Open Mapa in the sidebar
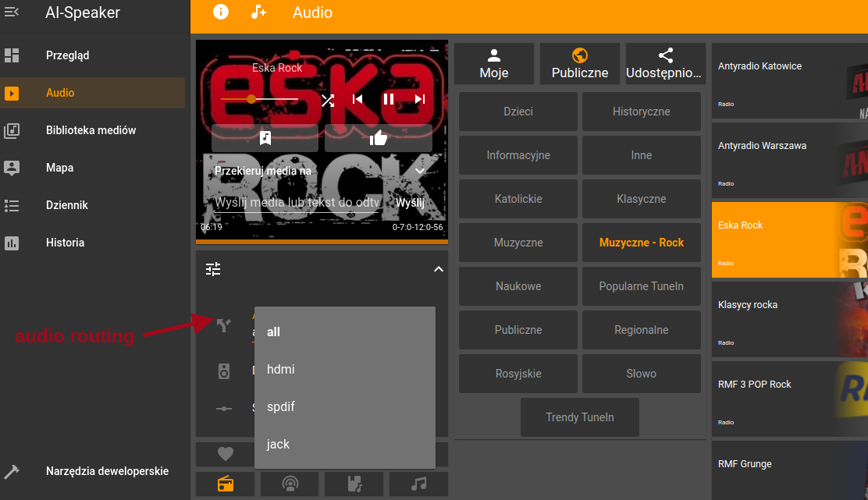 coord(92,168)
